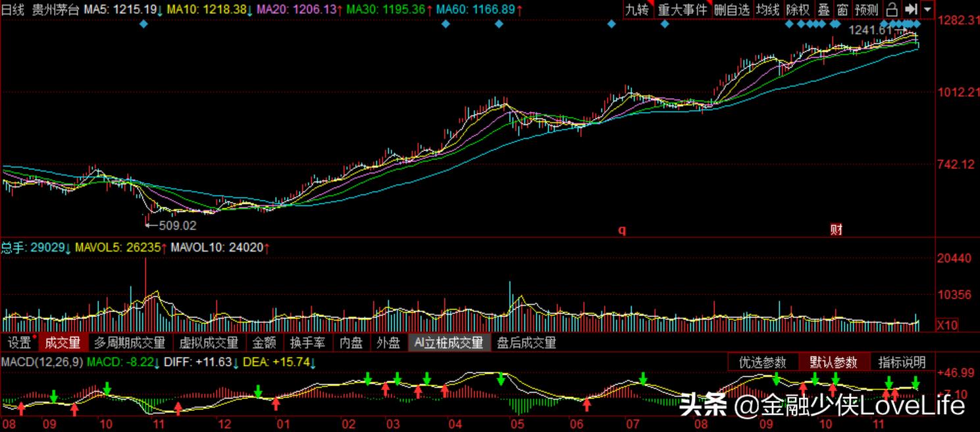Click the 贵州茅台 stock name
Viewport: 980px width, 432px height.
[x=55, y=10]
